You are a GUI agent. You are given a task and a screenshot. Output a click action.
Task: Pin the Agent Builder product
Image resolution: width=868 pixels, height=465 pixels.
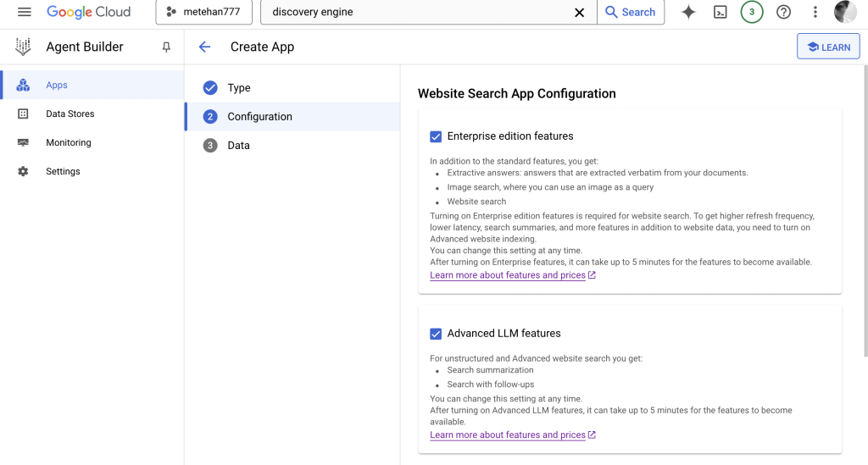click(166, 47)
